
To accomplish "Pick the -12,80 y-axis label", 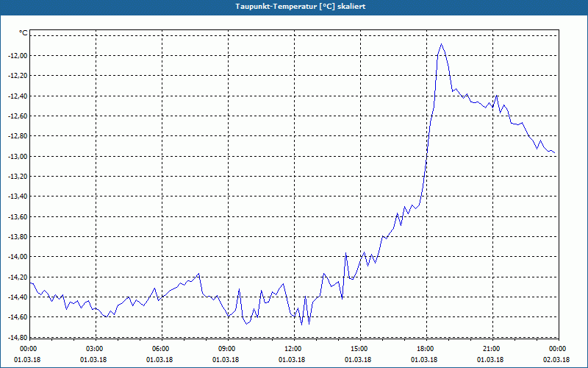I will 18,136.
